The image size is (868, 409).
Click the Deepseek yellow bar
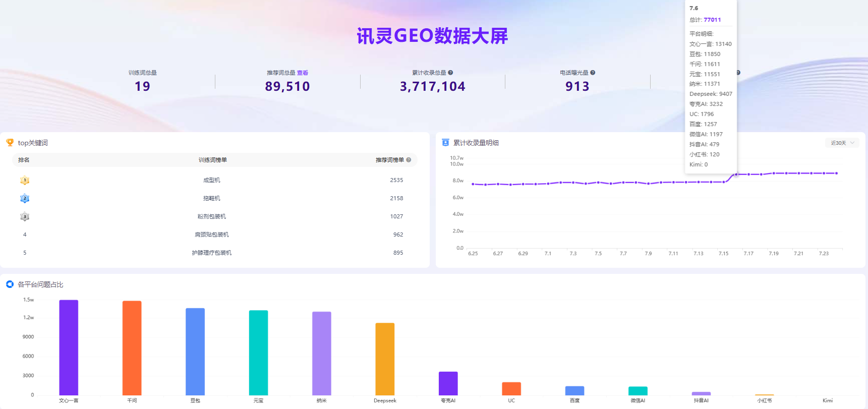tap(385, 359)
